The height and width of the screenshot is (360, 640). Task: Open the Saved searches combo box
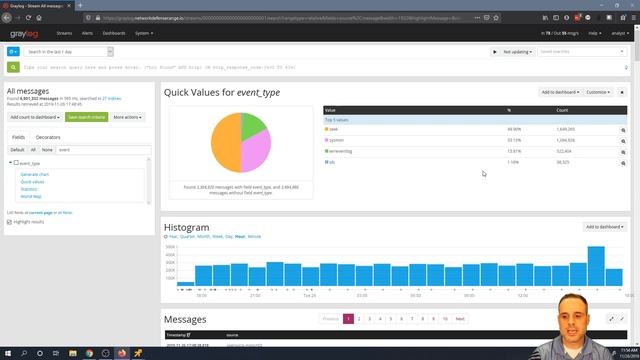(x=582, y=52)
